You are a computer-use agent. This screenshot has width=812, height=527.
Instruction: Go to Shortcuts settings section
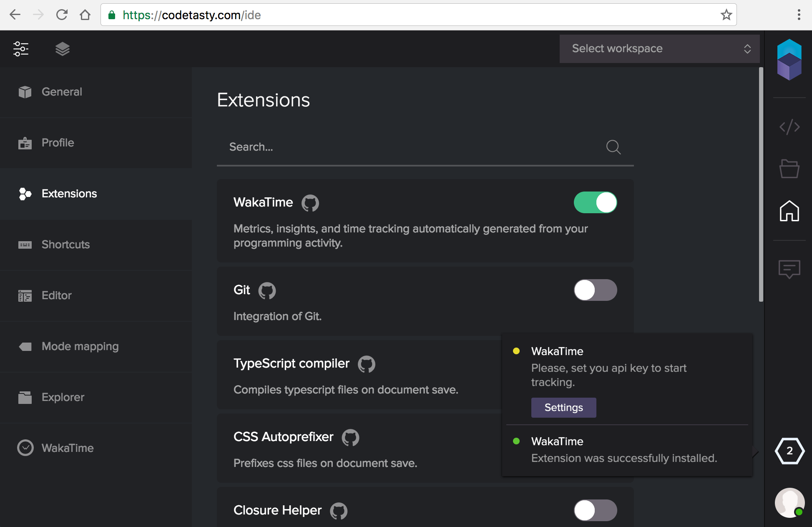(x=65, y=245)
